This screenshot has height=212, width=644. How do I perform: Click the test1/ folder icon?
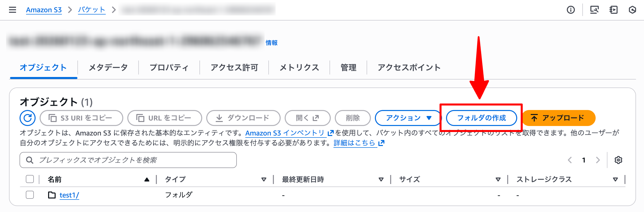(52, 195)
